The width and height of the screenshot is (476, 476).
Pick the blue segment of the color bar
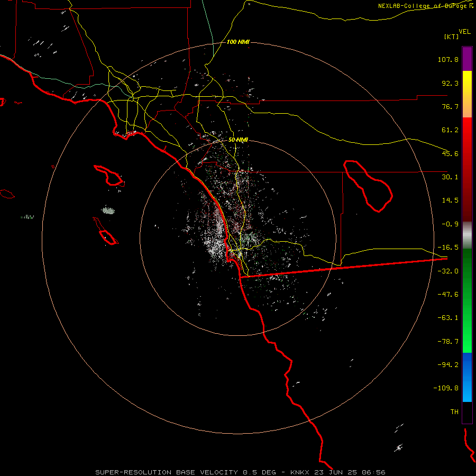467,377
